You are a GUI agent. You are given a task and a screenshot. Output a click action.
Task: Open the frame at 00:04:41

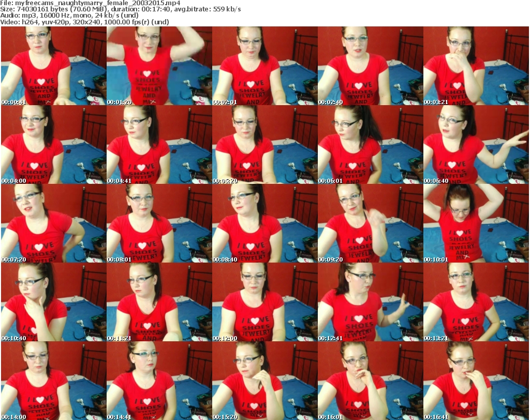[x=159, y=144]
